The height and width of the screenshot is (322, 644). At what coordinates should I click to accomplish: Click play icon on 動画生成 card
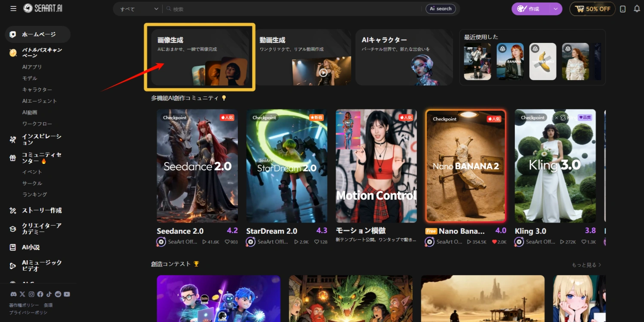click(x=323, y=72)
